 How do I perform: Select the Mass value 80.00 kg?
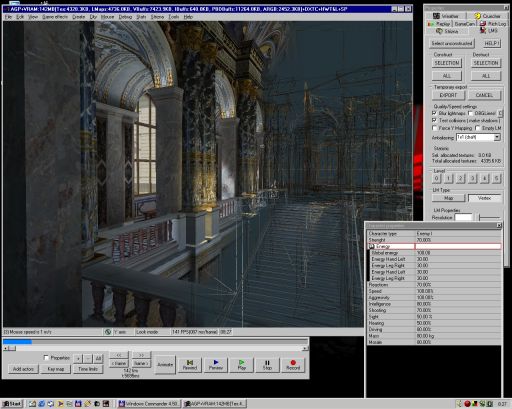[425, 336]
